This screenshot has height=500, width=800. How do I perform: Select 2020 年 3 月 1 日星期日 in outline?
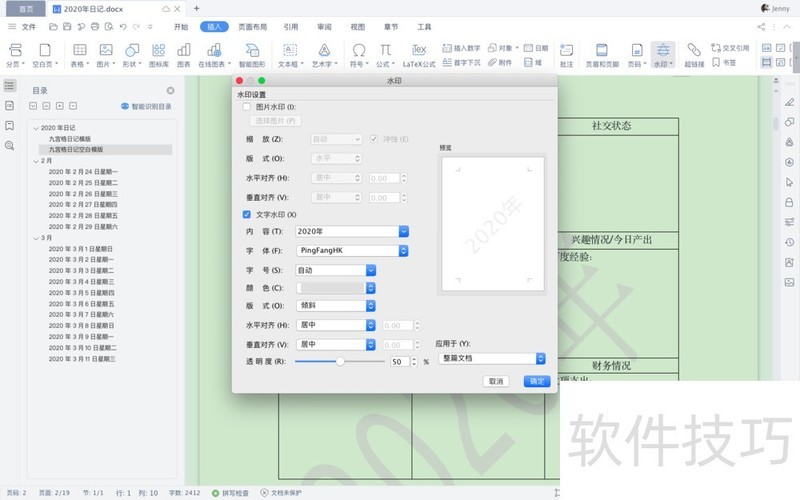click(80, 248)
